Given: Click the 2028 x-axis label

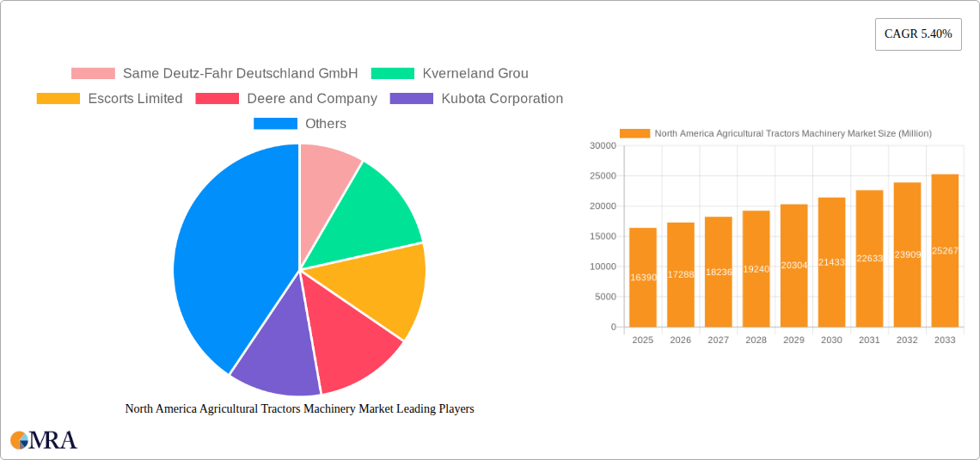Looking at the screenshot, I should tap(756, 340).
